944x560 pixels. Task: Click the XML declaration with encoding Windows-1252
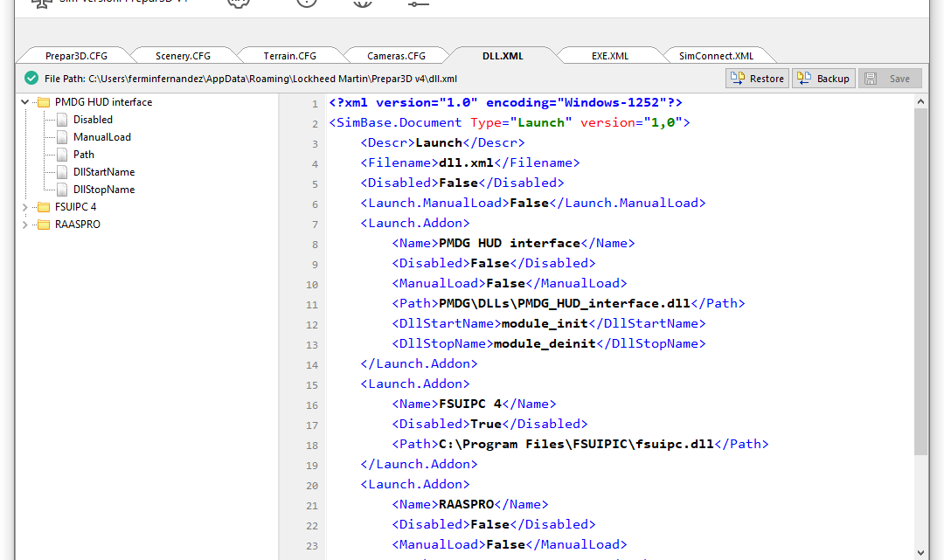[506, 103]
